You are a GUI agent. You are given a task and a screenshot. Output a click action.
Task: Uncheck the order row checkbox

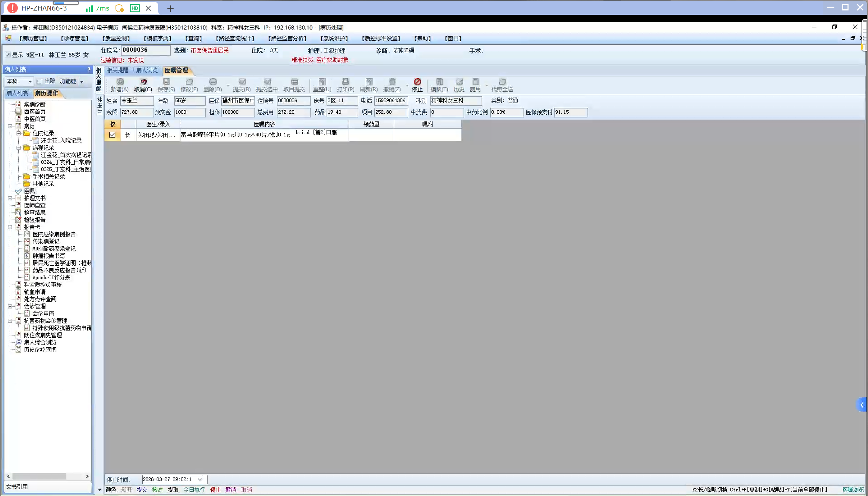pos(112,135)
